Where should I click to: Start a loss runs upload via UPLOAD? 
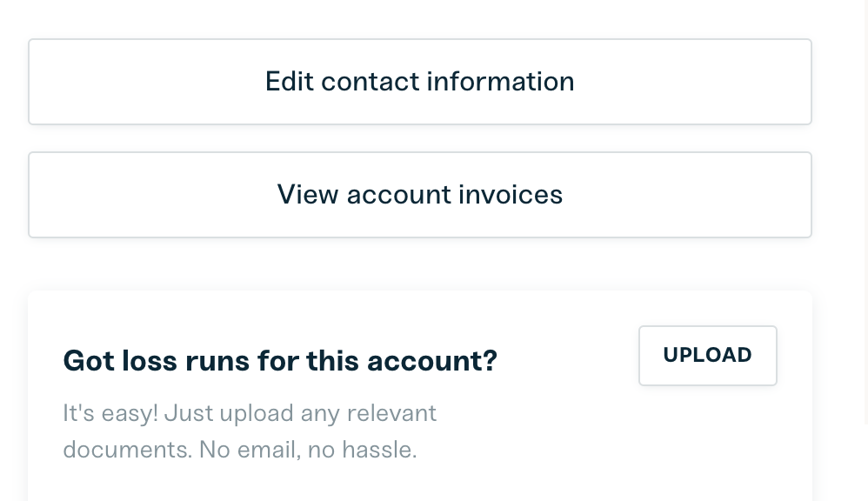coord(707,356)
